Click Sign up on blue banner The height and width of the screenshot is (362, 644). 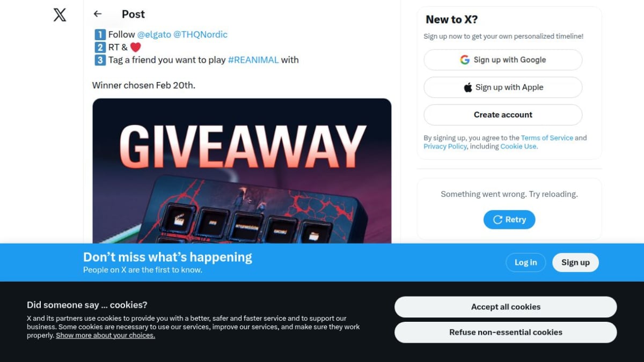(x=575, y=262)
